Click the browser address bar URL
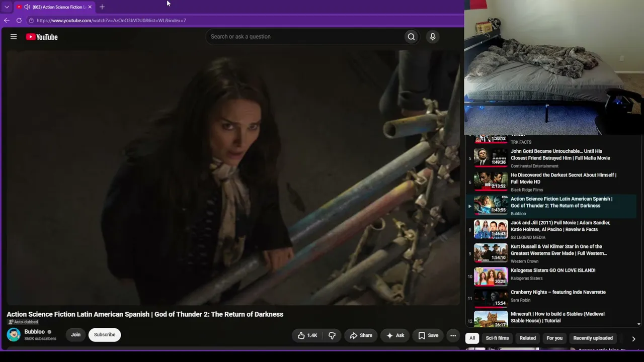 coord(111,21)
